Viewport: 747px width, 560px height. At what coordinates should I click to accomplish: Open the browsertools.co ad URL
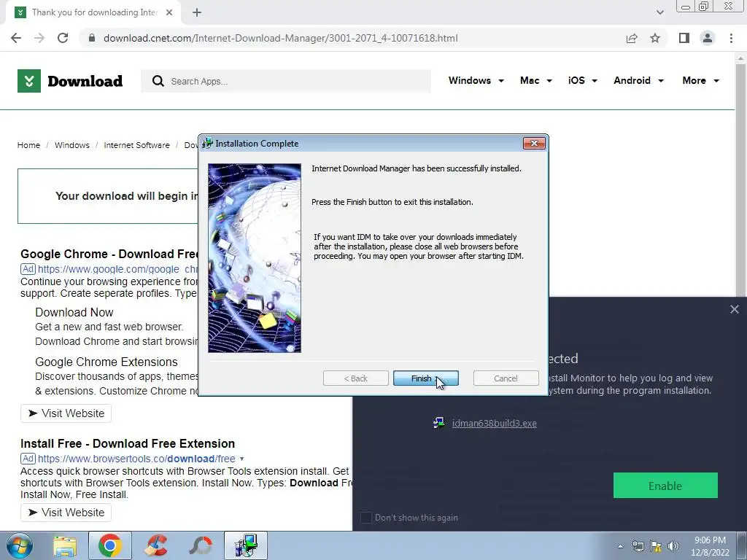coord(136,459)
